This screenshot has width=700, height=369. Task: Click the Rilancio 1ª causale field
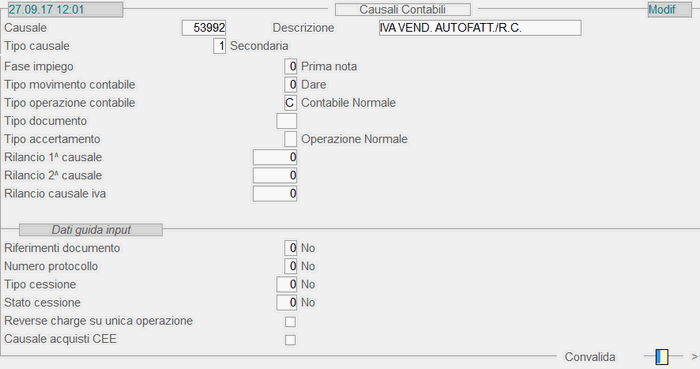tap(275, 157)
